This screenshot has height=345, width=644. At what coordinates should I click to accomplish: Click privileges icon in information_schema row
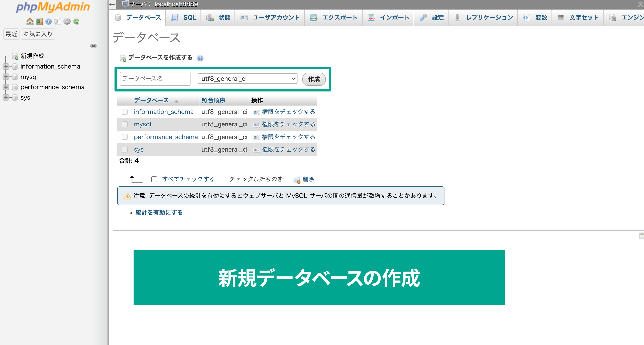256,112
